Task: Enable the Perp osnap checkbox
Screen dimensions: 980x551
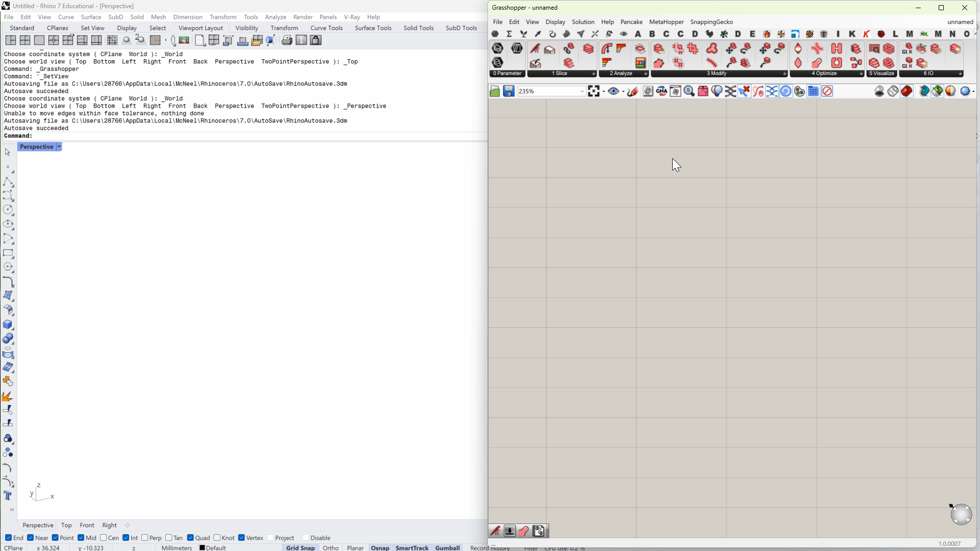Action: pos(145,538)
